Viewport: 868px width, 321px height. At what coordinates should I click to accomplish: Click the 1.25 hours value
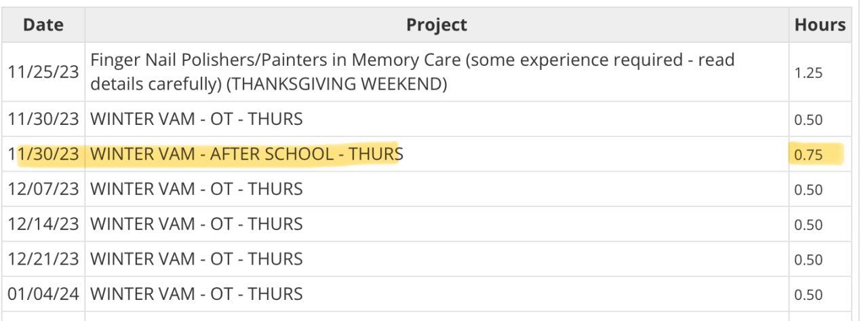(x=809, y=73)
